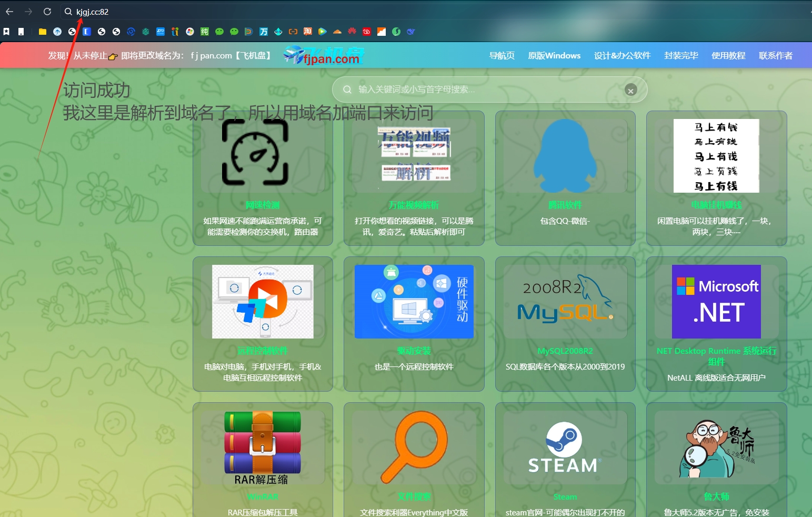Click the text 也是一个远程控制软件
Viewport: 812px width, 517px height.
tap(414, 367)
